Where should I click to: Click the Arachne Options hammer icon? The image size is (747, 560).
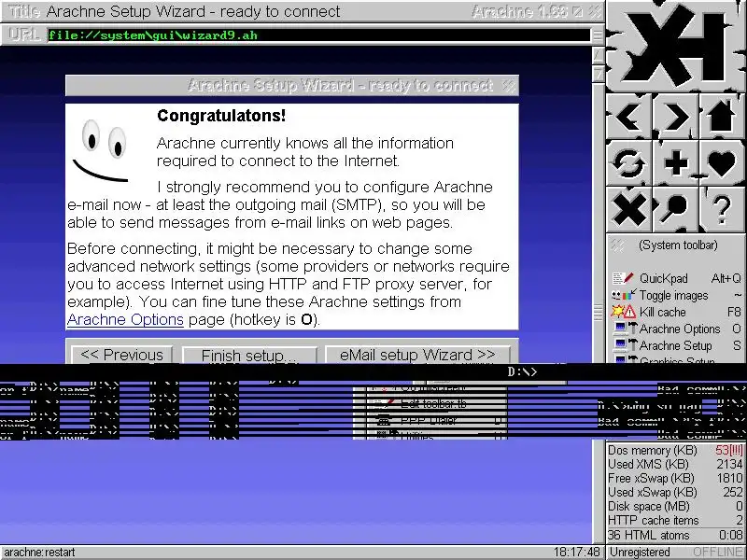coord(626,329)
